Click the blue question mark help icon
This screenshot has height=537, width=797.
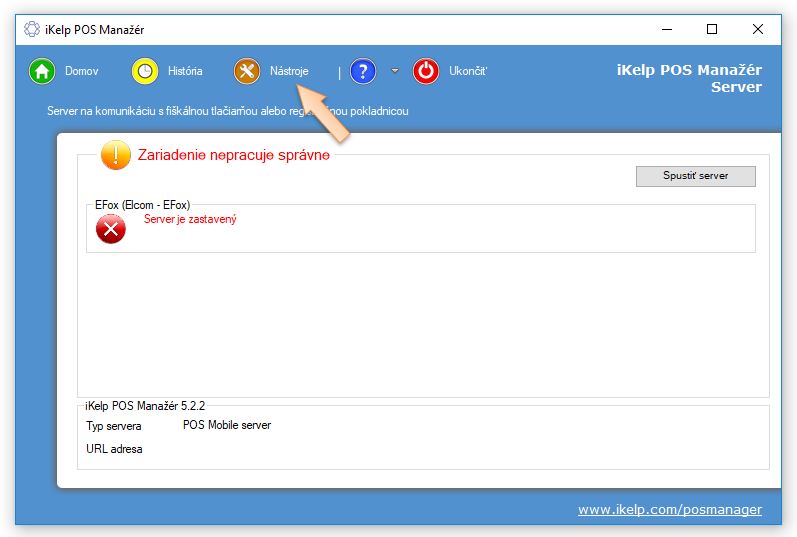(x=363, y=71)
